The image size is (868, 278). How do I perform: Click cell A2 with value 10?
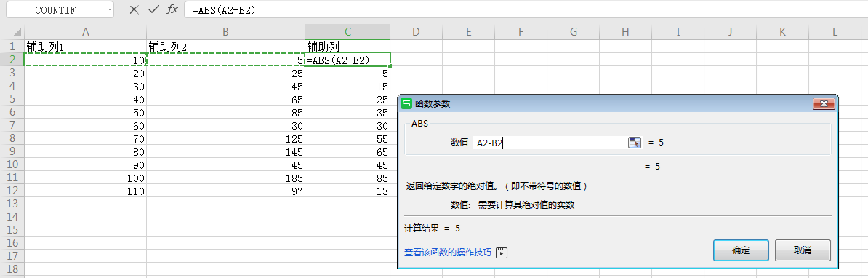click(85, 60)
